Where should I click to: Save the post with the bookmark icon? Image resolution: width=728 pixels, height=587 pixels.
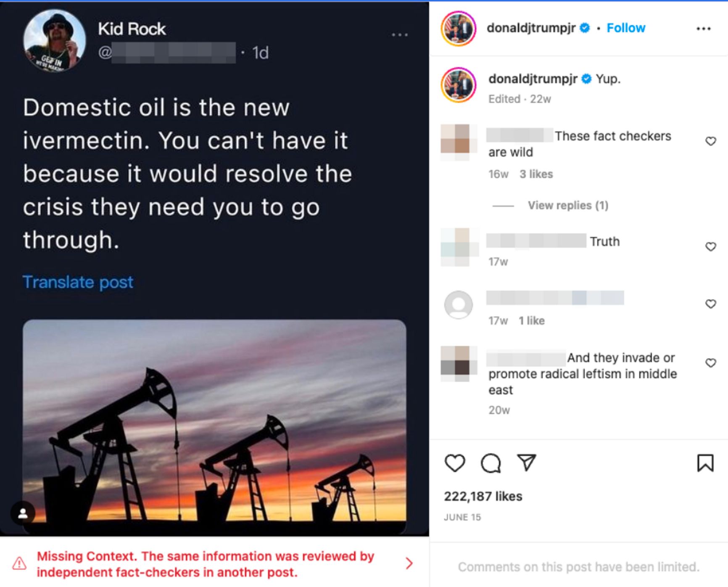click(705, 463)
